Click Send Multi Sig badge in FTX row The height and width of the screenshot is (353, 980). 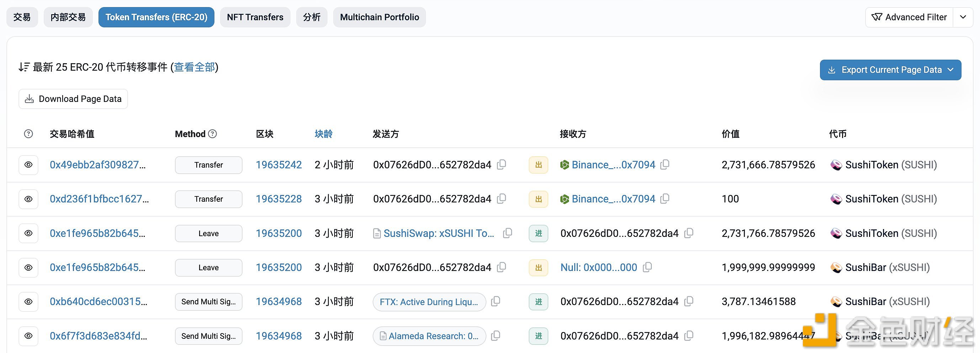[208, 302]
